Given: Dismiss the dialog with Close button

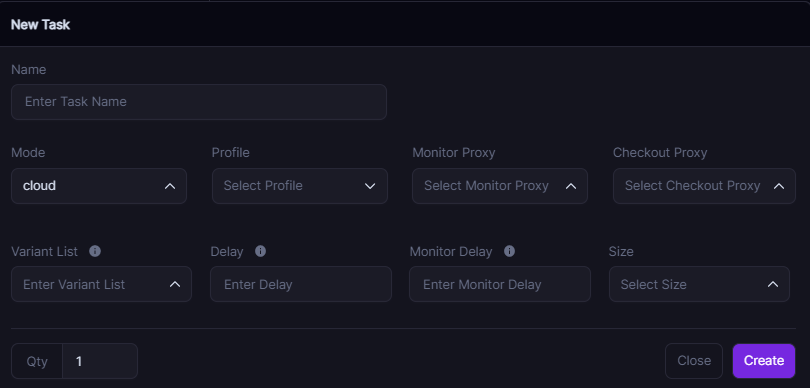Looking at the screenshot, I should click(694, 361).
